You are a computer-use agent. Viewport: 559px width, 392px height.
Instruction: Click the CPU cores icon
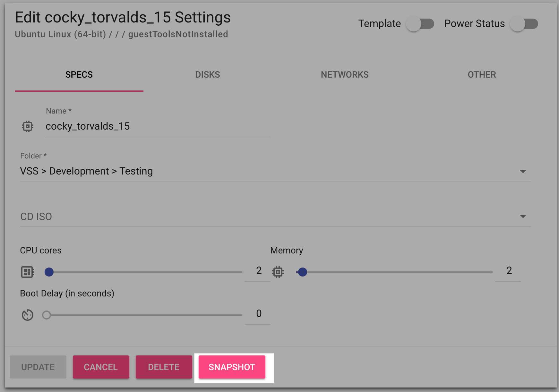click(28, 272)
